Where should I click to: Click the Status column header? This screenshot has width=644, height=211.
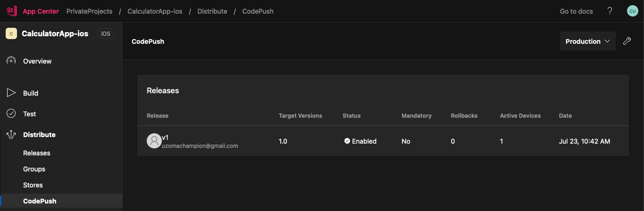point(351,116)
